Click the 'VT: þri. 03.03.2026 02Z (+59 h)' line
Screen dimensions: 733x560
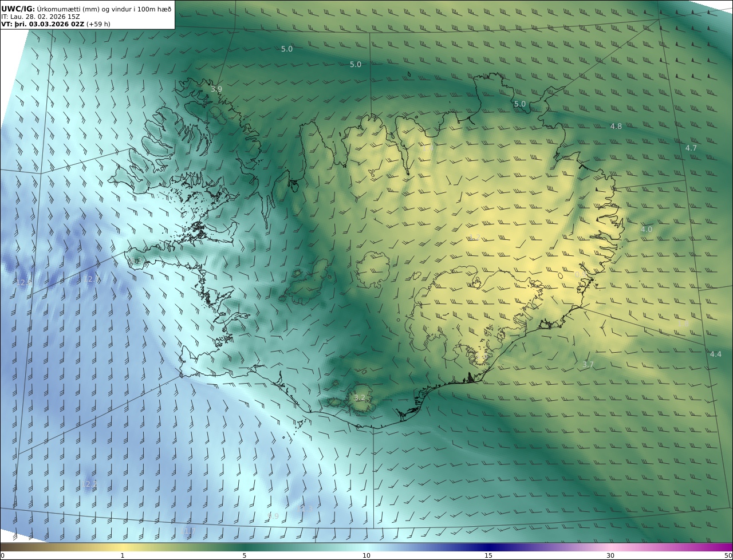pos(56,24)
